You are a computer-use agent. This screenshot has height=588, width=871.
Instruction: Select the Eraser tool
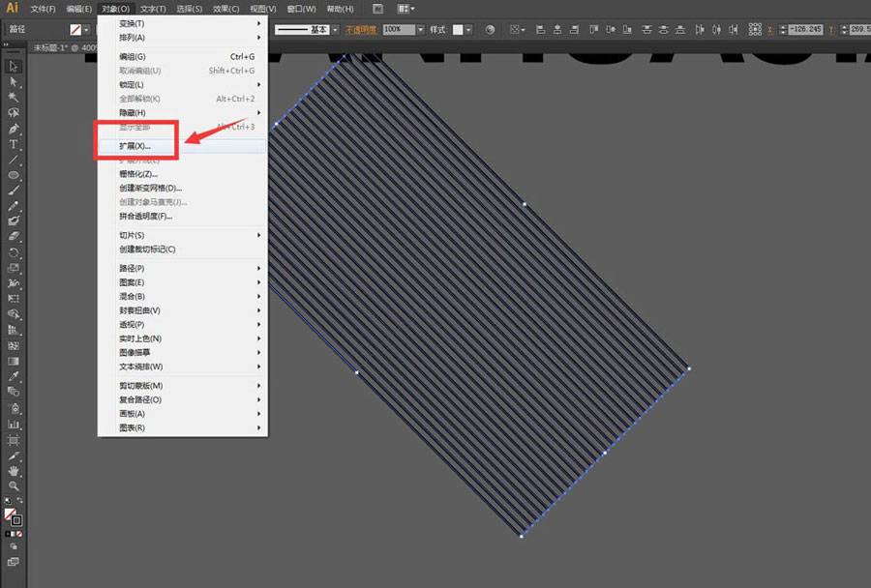14,235
